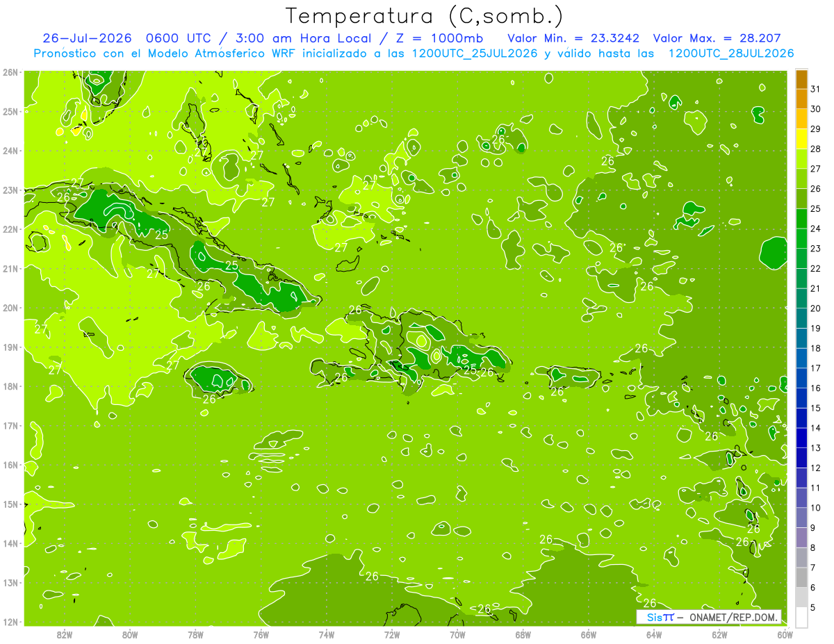Click the color scale value 18
The height and width of the screenshot is (644, 834).
pyautogui.click(x=816, y=348)
